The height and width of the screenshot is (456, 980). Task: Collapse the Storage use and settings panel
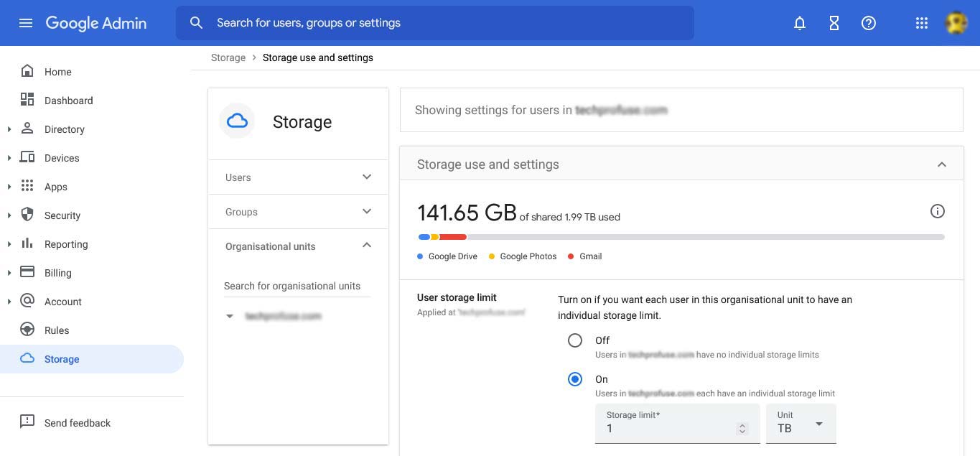(941, 164)
